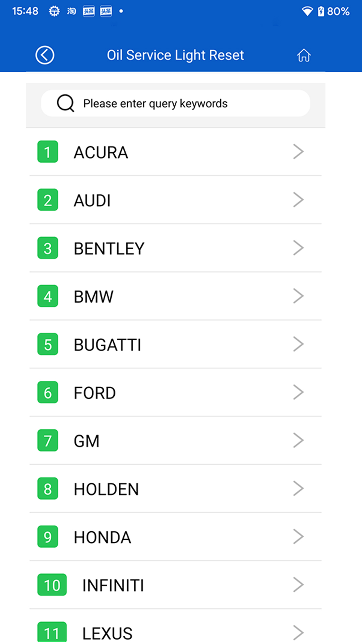The height and width of the screenshot is (644, 362).
Task: Open the HONDA chevron arrow
Action: point(298,537)
